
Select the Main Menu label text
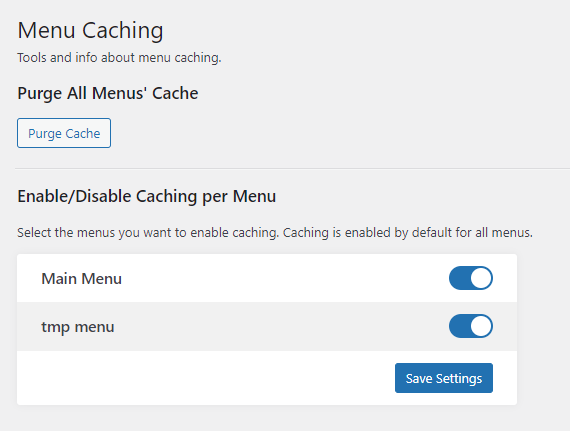[81, 279]
